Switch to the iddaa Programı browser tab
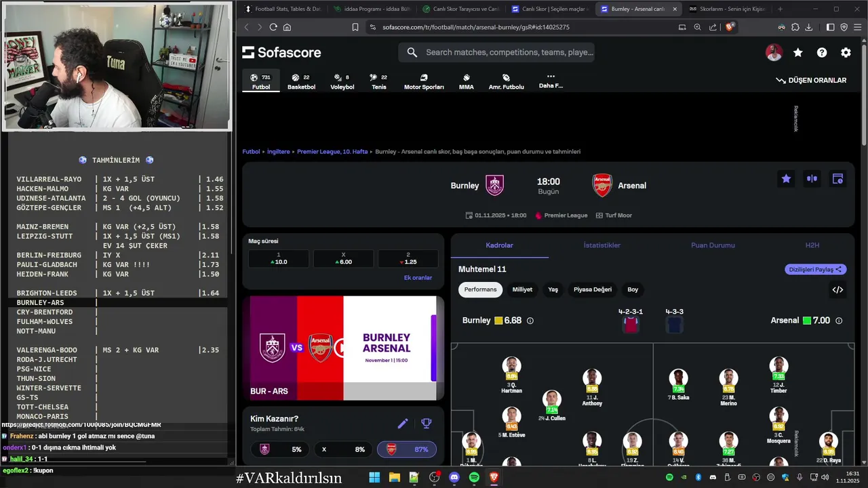The width and height of the screenshot is (868, 488). point(372,9)
